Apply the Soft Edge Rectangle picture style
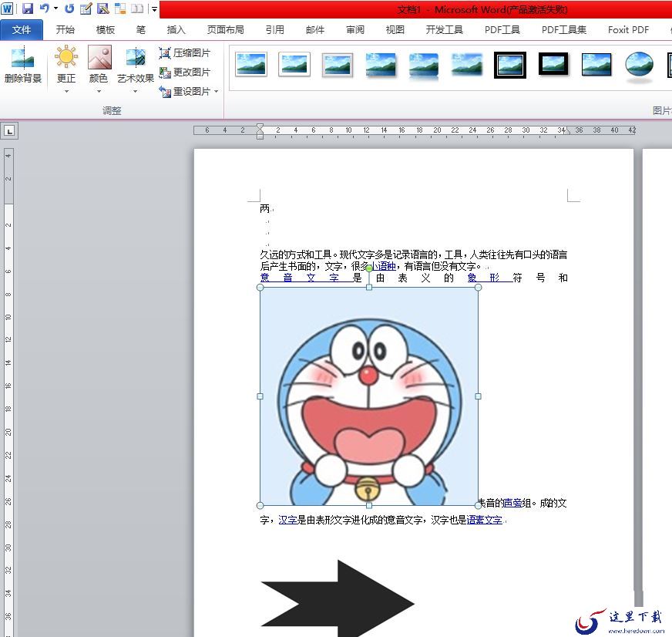The width and height of the screenshot is (672, 637). pos(467,64)
